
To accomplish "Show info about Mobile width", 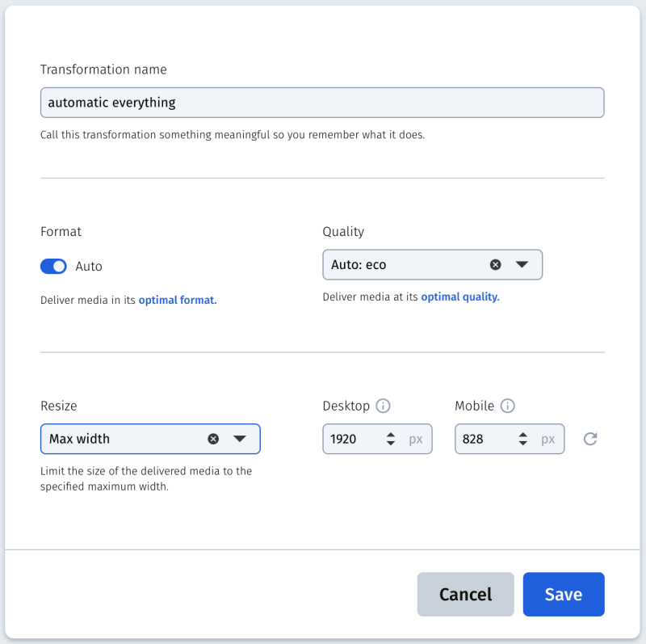I will (508, 406).
